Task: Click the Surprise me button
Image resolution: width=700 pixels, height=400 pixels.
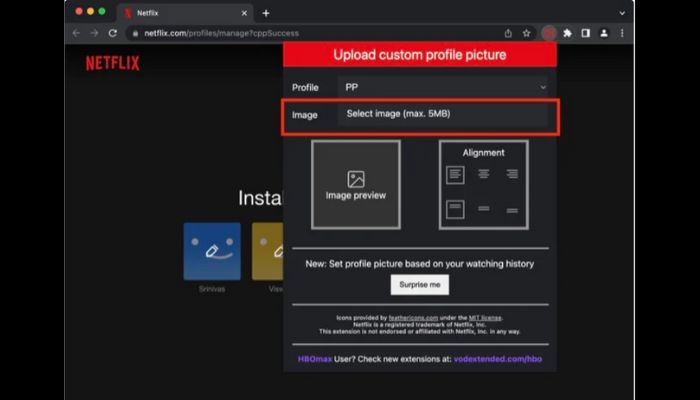Action: click(x=420, y=284)
